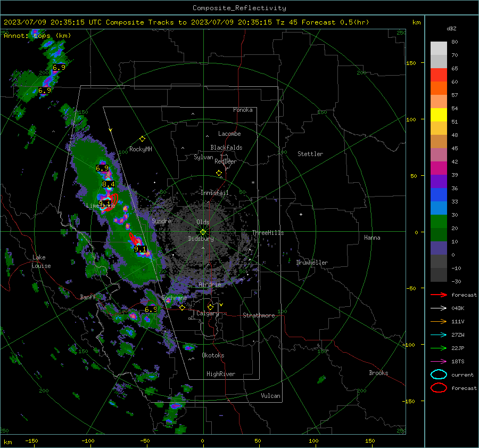Select the Olds label near radar center
479x448 pixels.
(203, 222)
